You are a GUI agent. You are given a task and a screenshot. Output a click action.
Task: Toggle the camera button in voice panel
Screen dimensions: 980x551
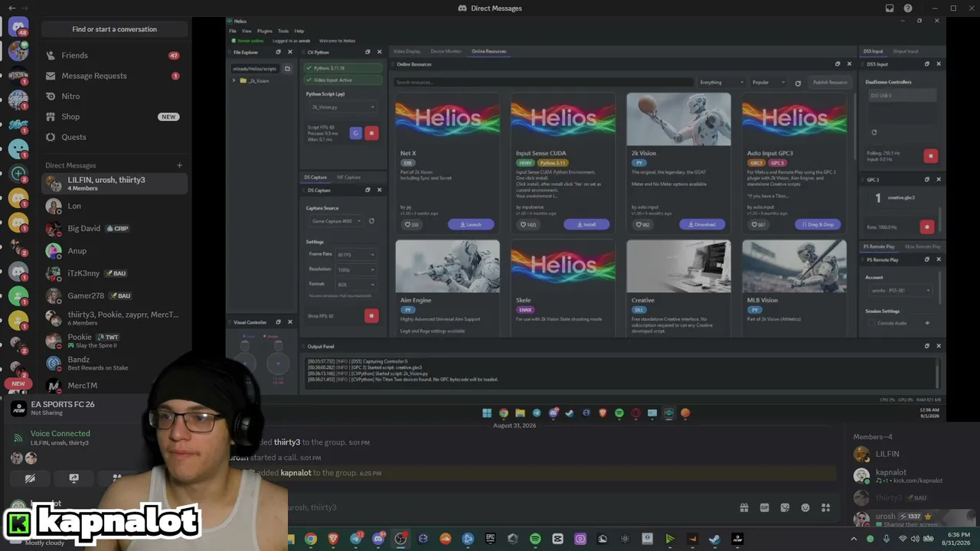30,478
